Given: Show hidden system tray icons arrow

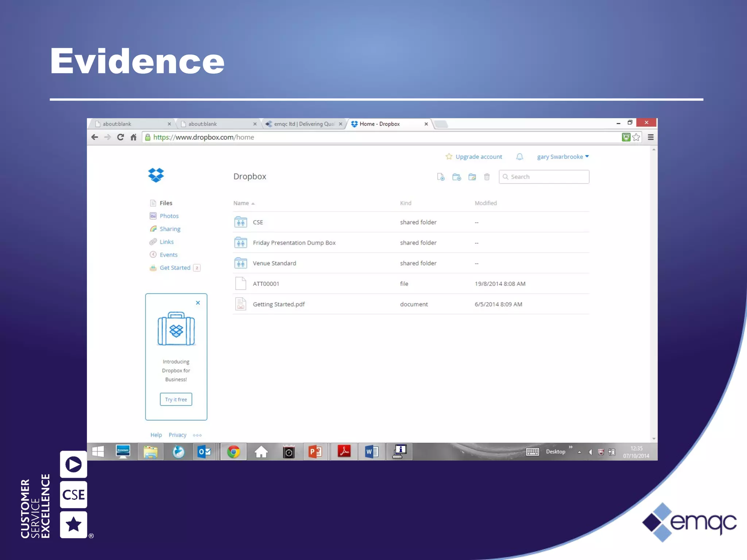Looking at the screenshot, I should click(579, 452).
